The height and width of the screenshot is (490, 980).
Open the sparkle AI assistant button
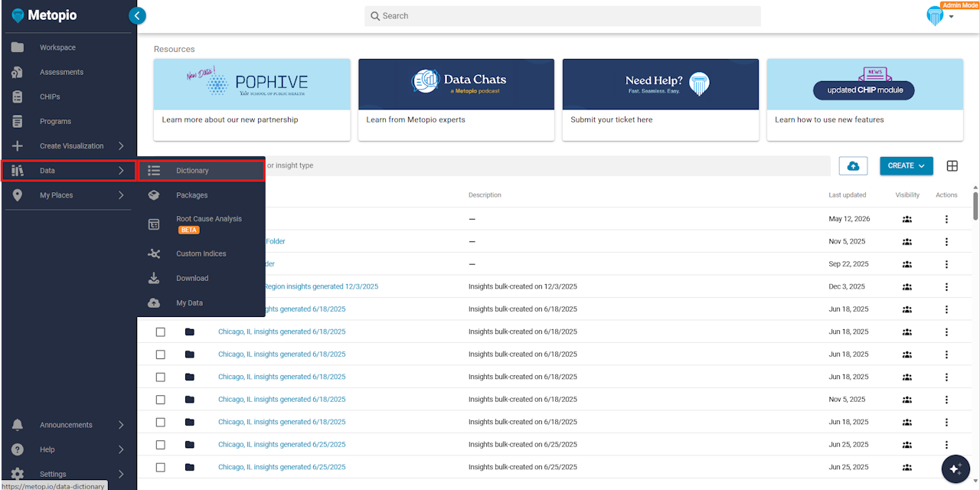coord(955,469)
